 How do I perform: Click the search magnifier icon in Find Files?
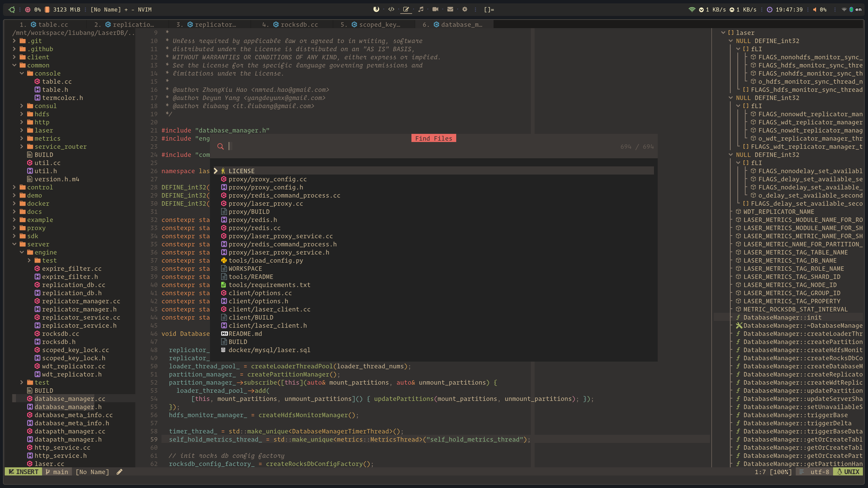tap(220, 146)
